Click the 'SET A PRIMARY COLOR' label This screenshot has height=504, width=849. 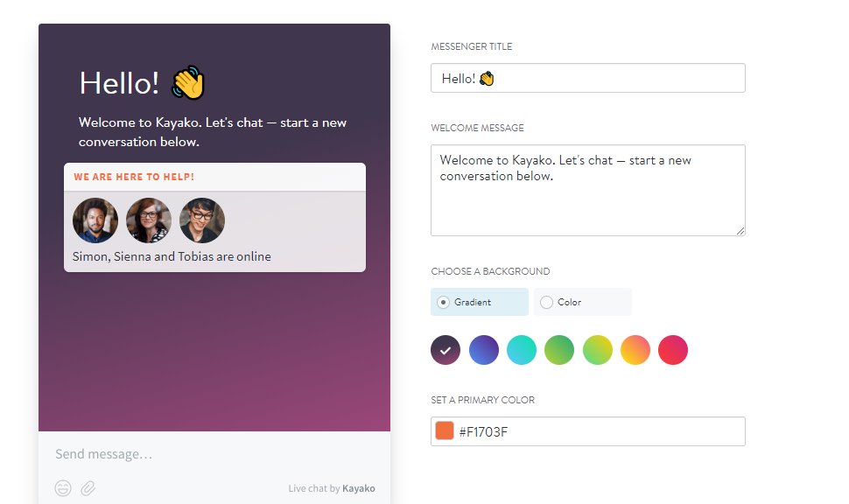point(483,400)
